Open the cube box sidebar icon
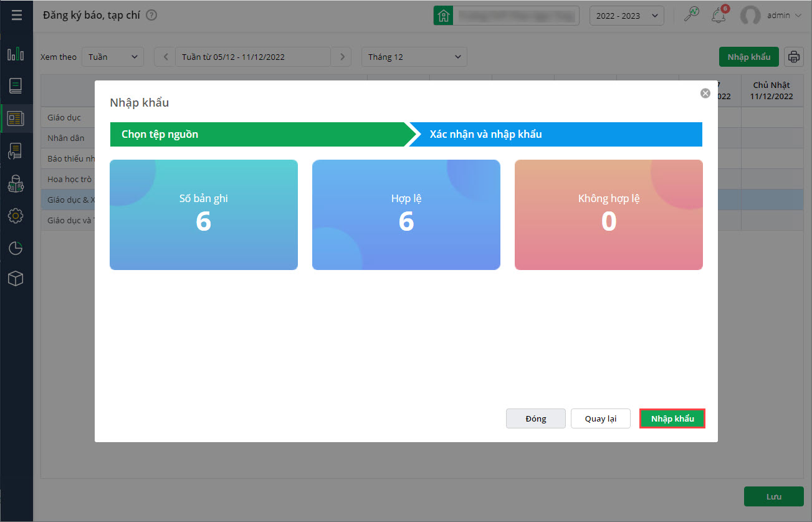The height and width of the screenshot is (522, 812). [x=16, y=279]
